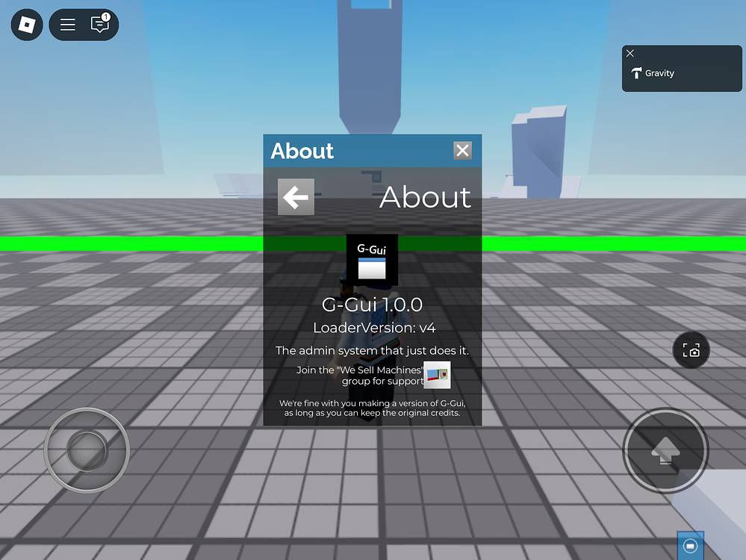746x560 pixels.
Task: Tap the screenshot capture button
Action: [x=691, y=350]
